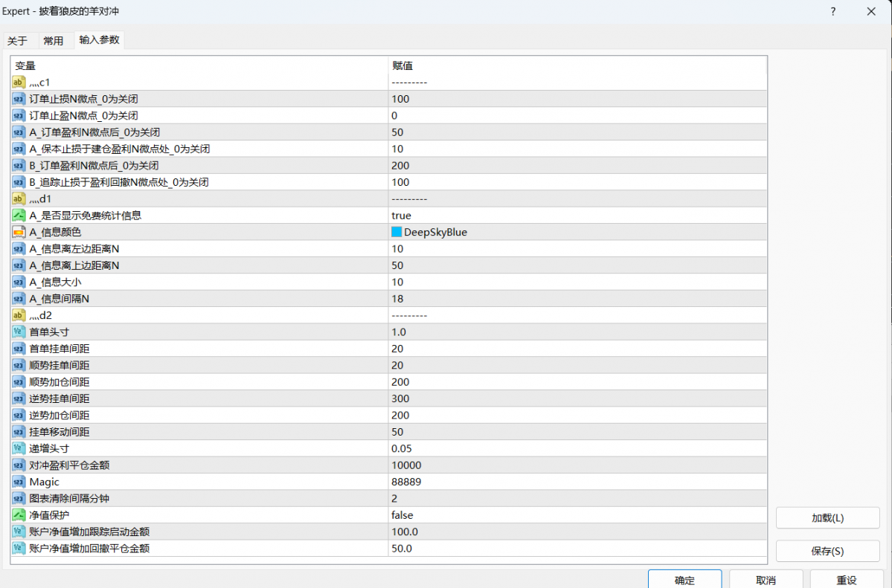Select the 账户净值增加回撤平仓金额 row label
This screenshot has width=892, height=588.
point(89,548)
